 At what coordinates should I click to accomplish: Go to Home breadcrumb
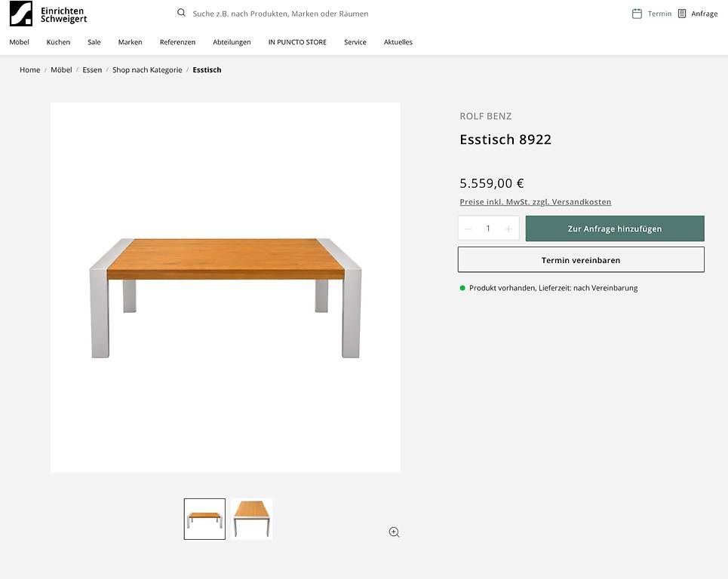(x=29, y=70)
